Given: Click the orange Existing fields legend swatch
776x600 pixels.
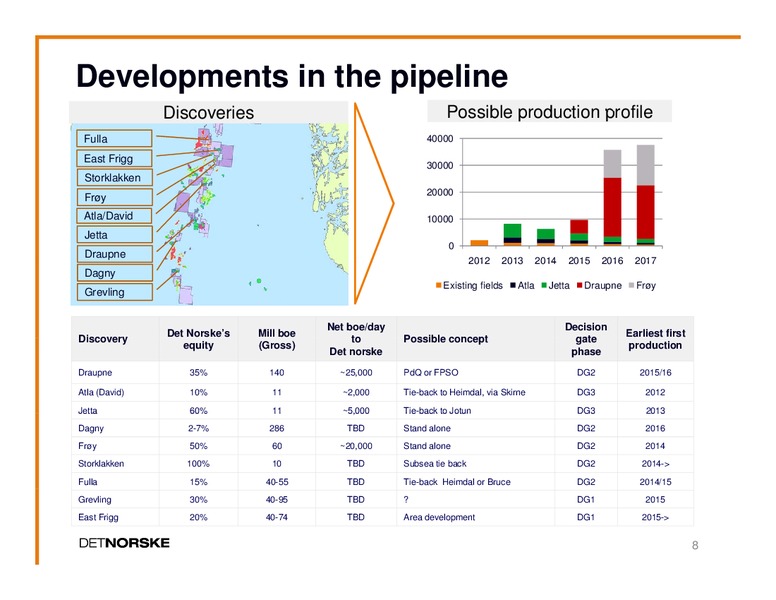Looking at the screenshot, I should click(x=438, y=286).
